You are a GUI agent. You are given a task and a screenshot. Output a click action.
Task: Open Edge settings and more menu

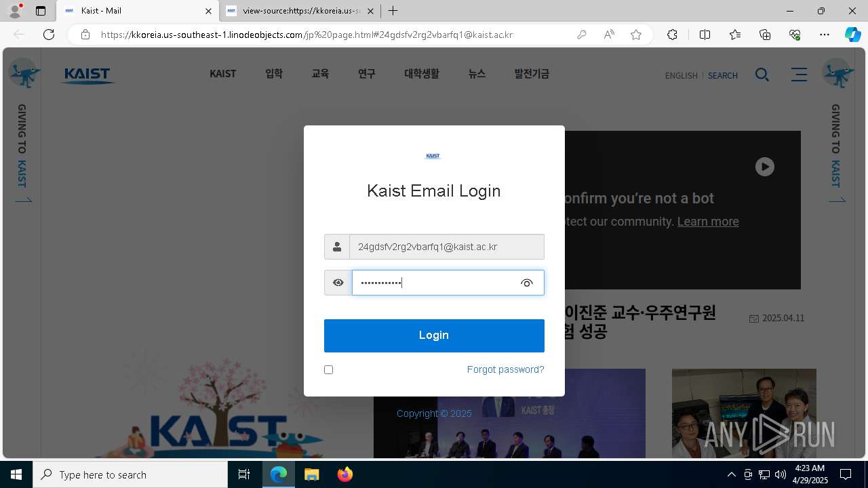point(825,35)
